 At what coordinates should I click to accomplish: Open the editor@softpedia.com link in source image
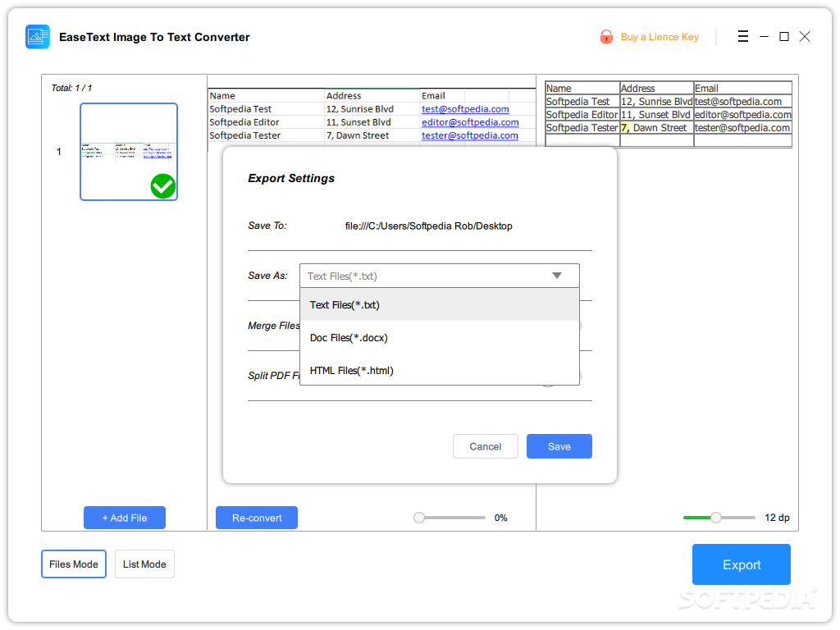[470, 122]
